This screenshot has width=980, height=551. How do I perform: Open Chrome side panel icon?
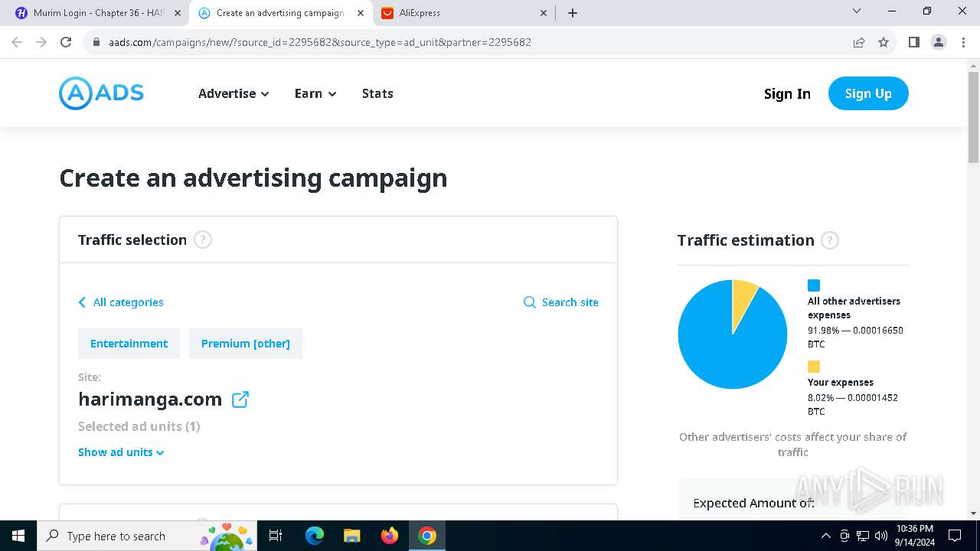[913, 42]
